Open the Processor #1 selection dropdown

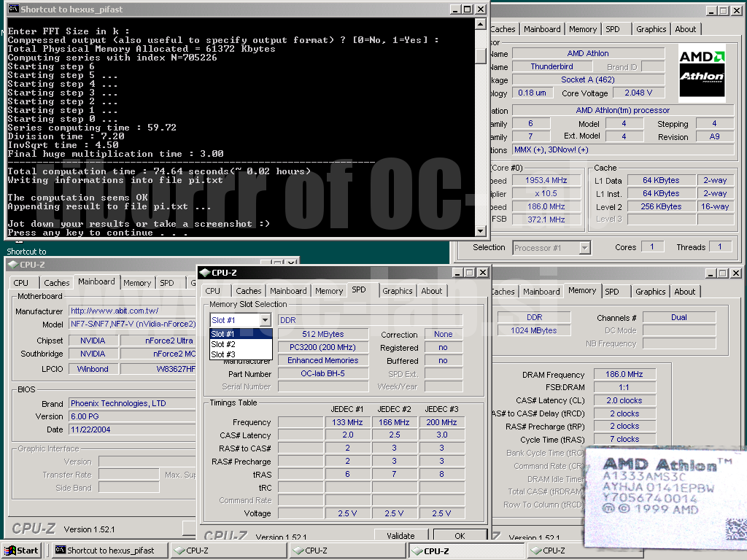(x=585, y=248)
